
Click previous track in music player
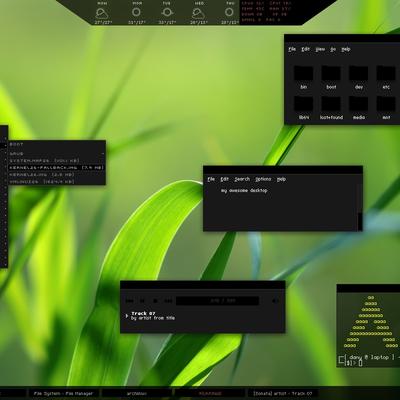129,301
